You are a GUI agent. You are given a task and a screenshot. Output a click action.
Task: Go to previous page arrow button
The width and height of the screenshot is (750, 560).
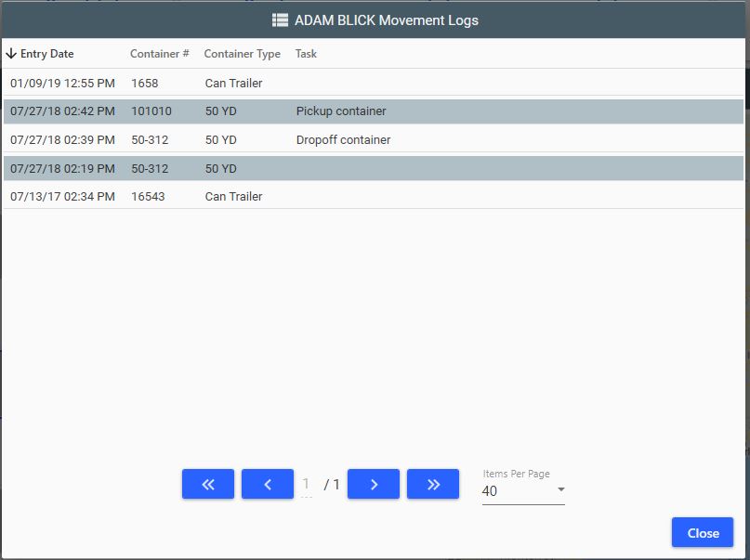[x=268, y=484]
